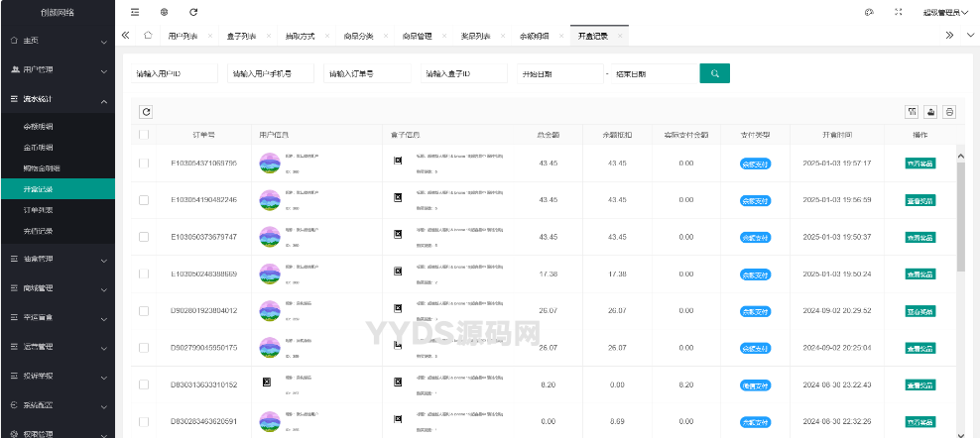Check the row for order E103054371069795

pyautogui.click(x=144, y=164)
